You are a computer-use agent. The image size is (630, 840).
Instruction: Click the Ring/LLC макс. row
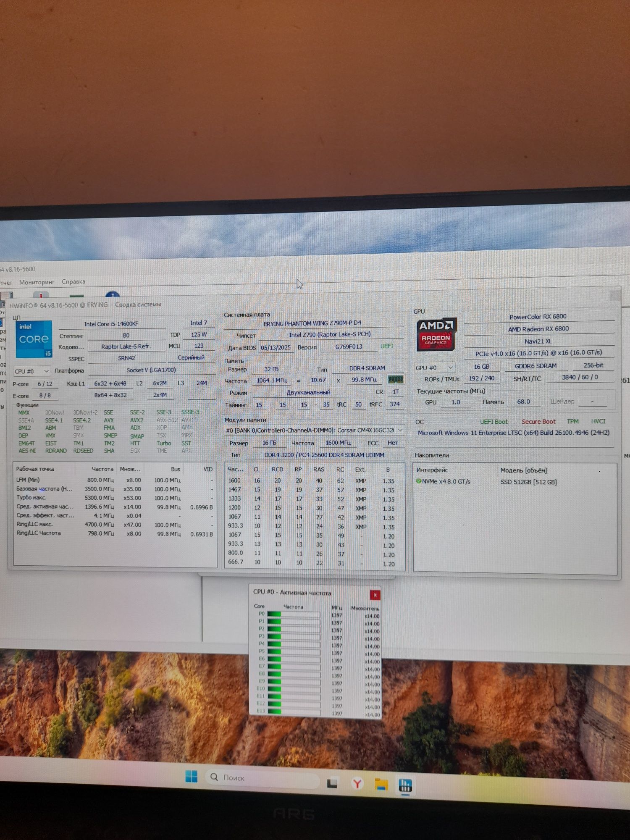pyautogui.click(x=114, y=524)
